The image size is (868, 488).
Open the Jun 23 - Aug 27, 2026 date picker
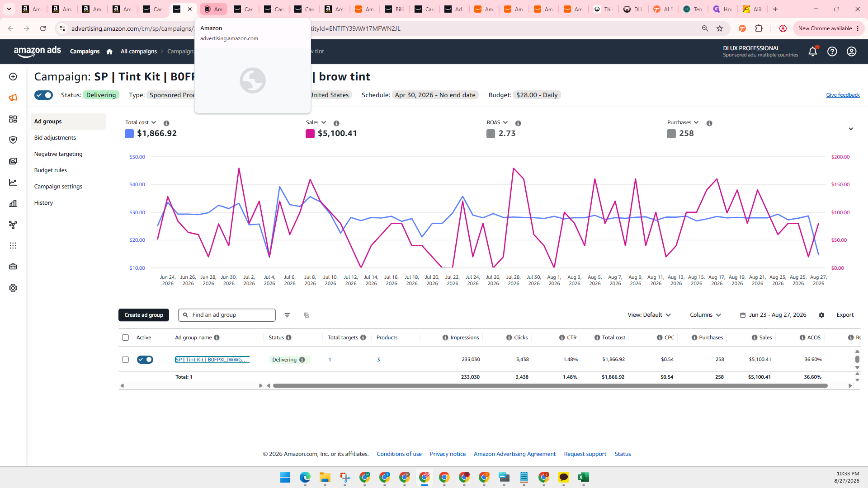coord(773,315)
